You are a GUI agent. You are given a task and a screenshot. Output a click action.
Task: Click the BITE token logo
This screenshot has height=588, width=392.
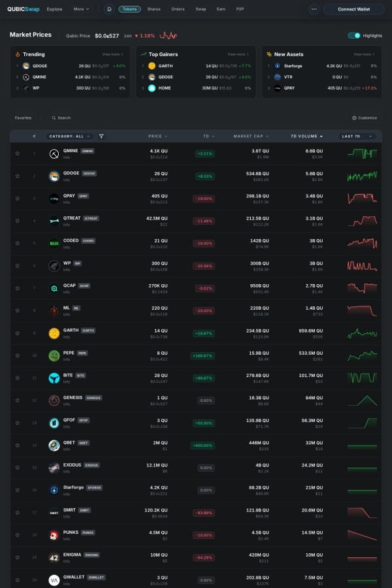coord(54,378)
